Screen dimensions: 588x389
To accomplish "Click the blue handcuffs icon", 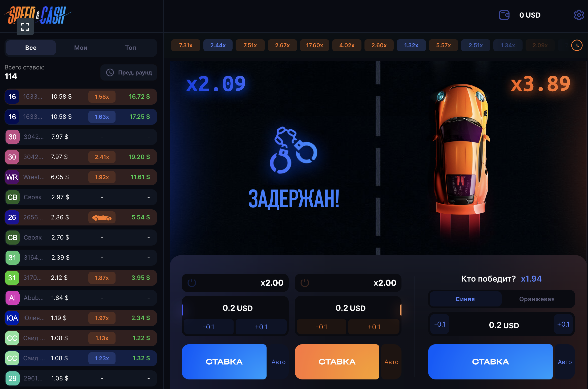I will 293,150.
